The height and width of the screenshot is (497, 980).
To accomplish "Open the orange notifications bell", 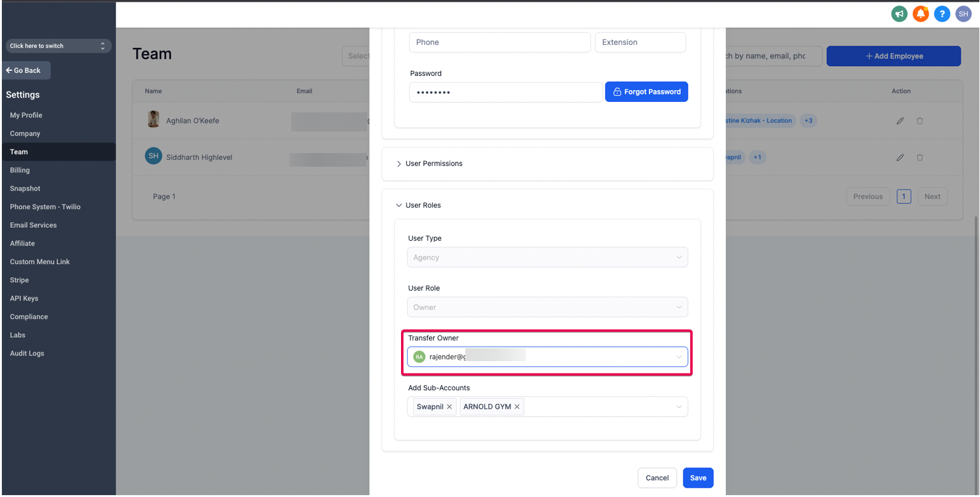I will (x=921, y=14).
